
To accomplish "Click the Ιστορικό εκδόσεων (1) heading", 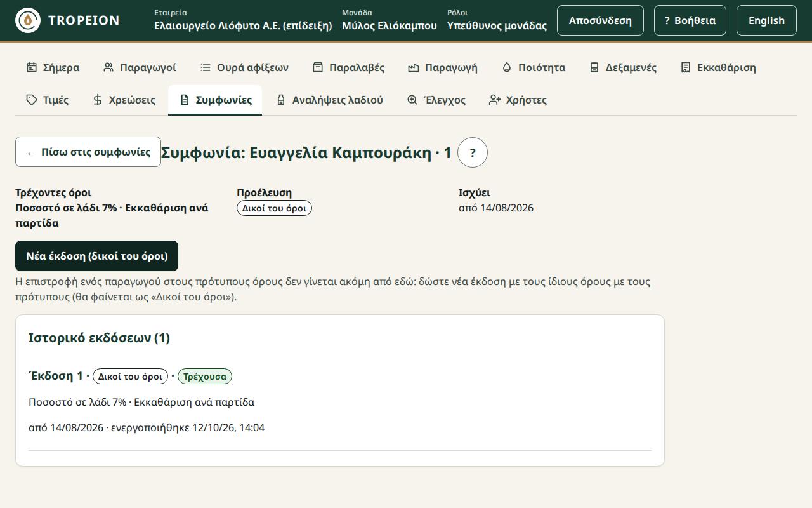I will tap(99, 338).
